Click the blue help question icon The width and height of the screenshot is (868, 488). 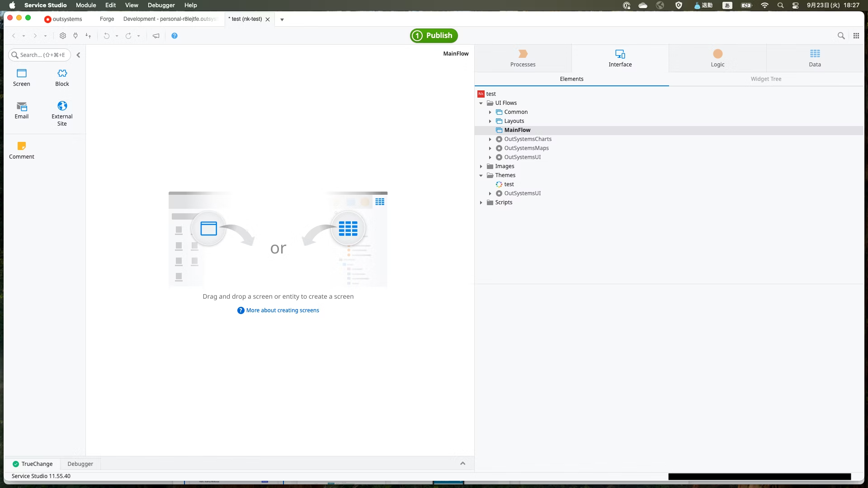point(175,36)
